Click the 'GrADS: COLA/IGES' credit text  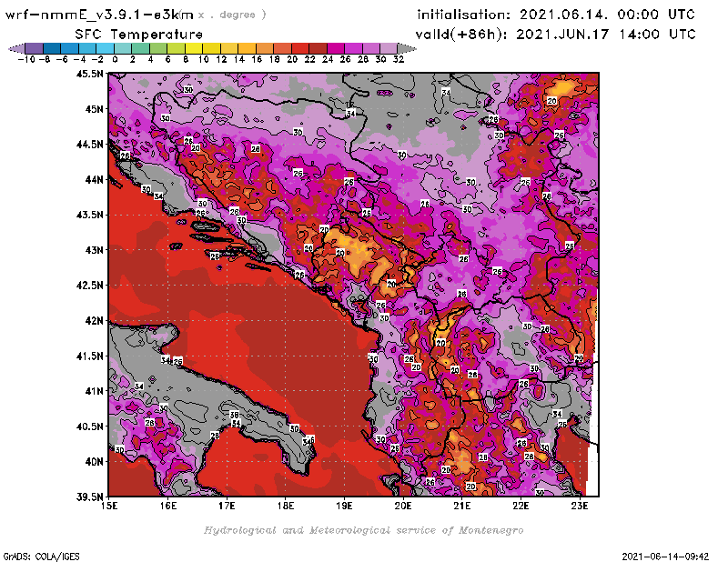tap(41, 557)
